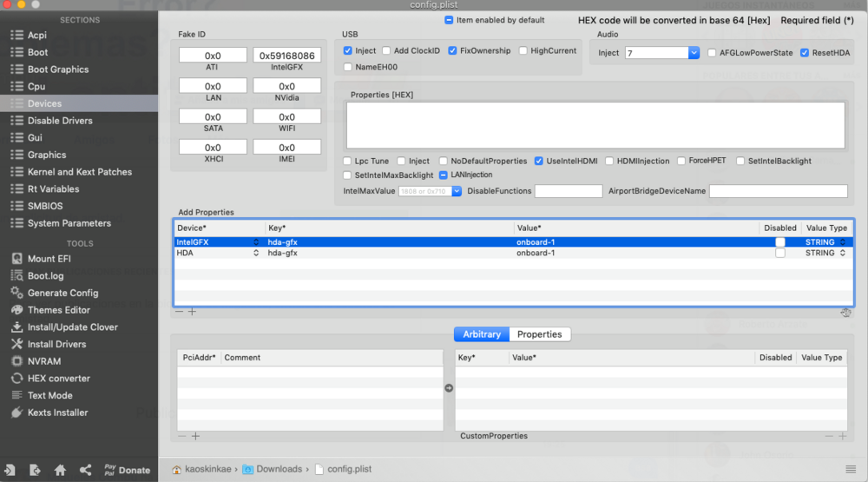This screenshot has width=868, height=482.
Task: Launch the Themes Editor tool
Action: 58,310
